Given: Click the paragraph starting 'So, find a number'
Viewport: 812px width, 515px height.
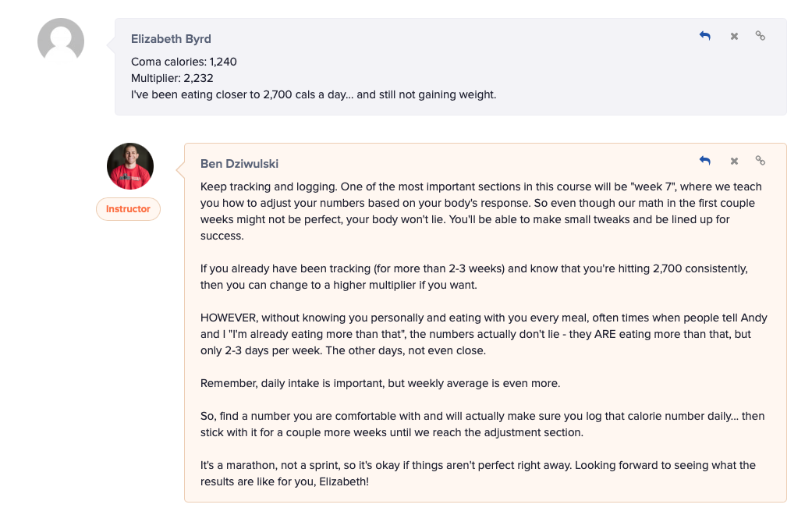Looking at the screenshot, I should [483, 424].
